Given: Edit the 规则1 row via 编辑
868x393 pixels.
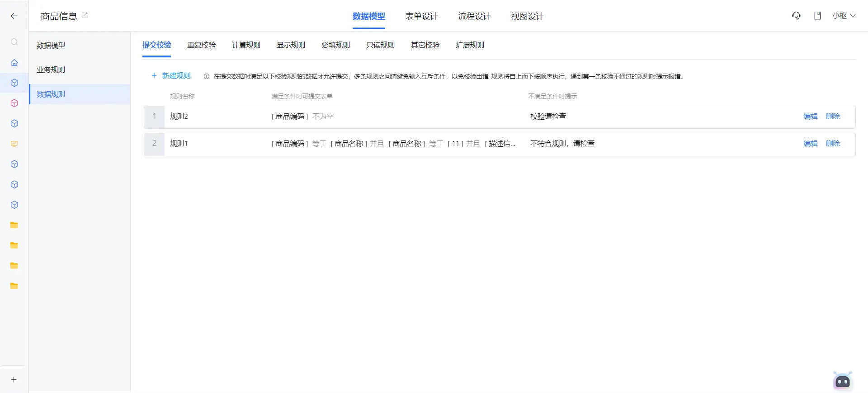Looking at the screenshot, I should coord(810,144).
